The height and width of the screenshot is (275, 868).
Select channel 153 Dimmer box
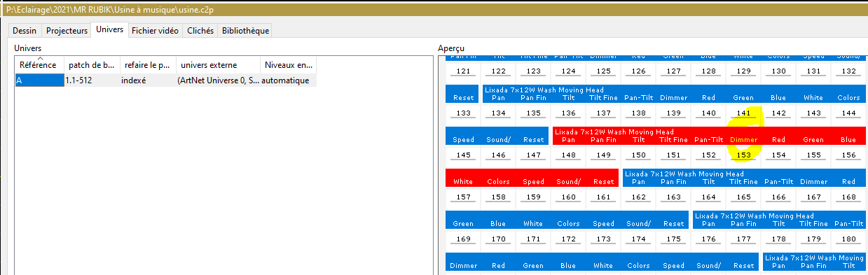[x=743, y=155]
